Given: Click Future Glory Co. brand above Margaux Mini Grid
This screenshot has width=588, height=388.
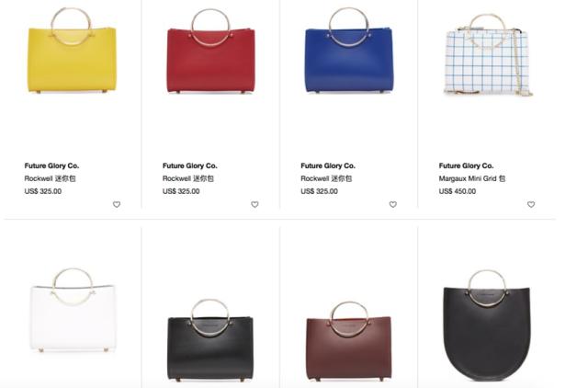Looking at the screenshot, I should coord(466,165).
